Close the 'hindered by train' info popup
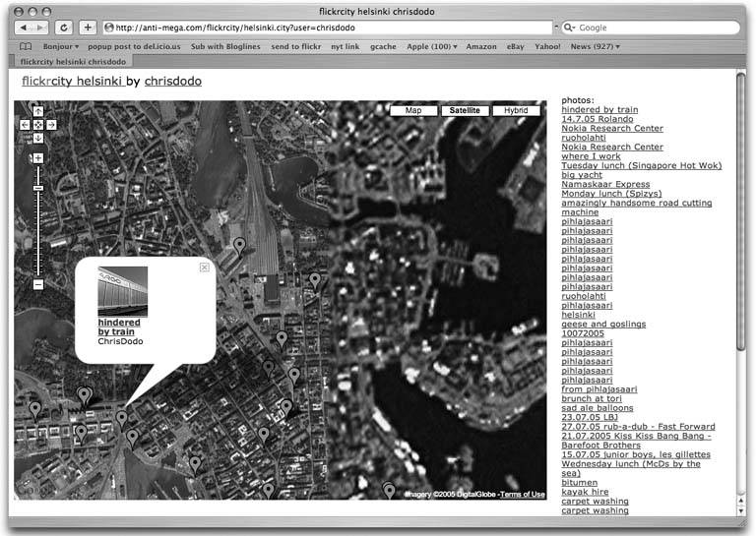Screen dimensions: 756x536 [x=204, y=267]
